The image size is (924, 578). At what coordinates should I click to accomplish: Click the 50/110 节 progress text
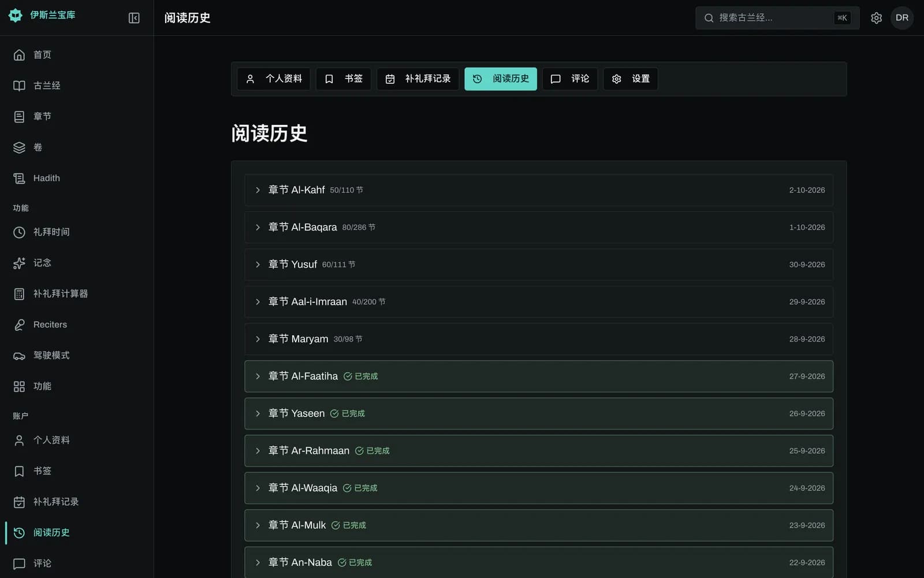coord(346,190)
